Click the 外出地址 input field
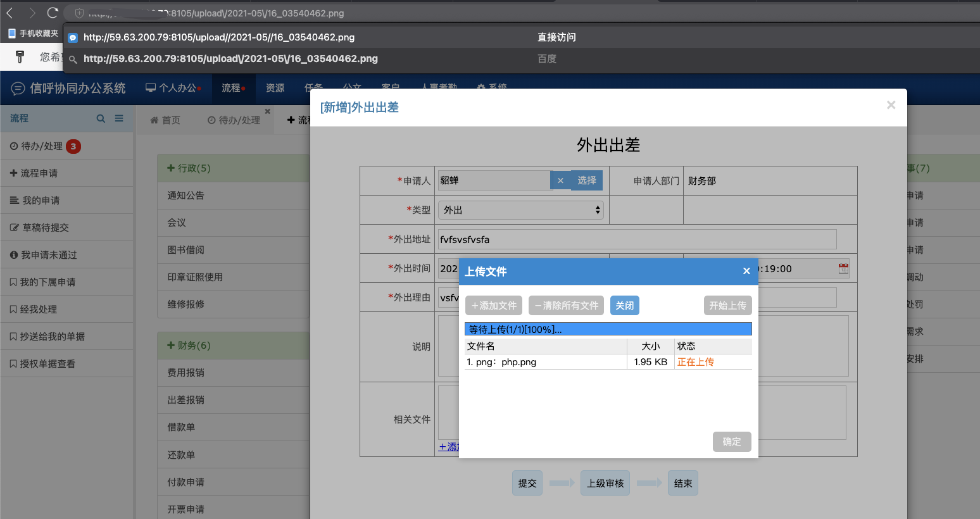 click(x=636, y=239)
